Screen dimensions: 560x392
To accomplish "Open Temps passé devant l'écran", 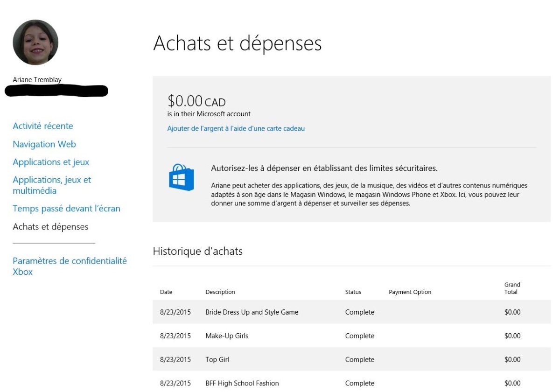I will click(66, 209).
